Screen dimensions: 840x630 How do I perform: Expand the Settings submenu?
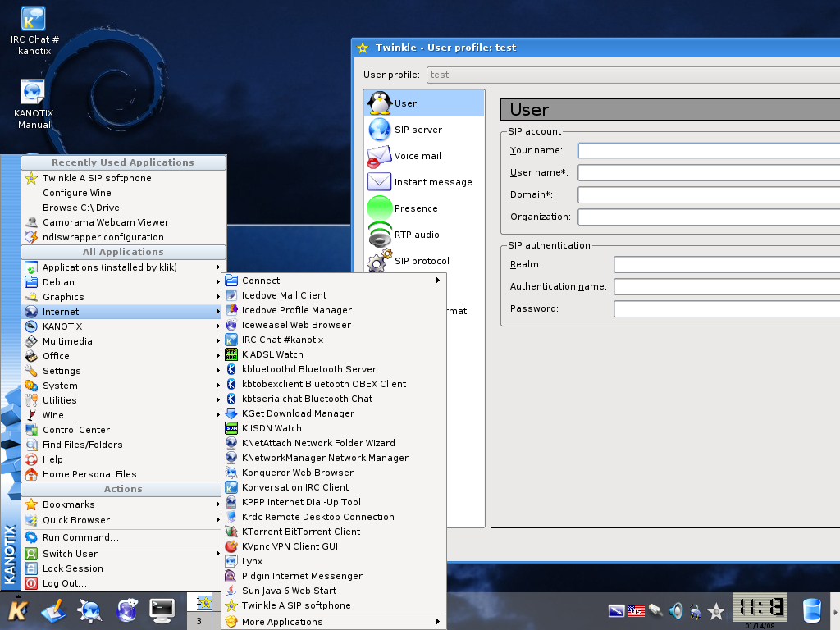pos(123,371)
